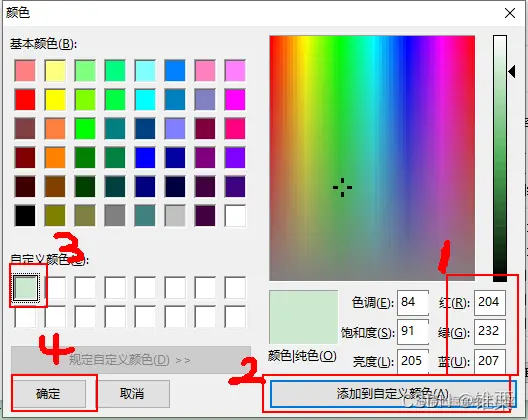Click the 亮度(L) field showing 205
Viewport: 528px width, 420px height.
pos(412,361)
